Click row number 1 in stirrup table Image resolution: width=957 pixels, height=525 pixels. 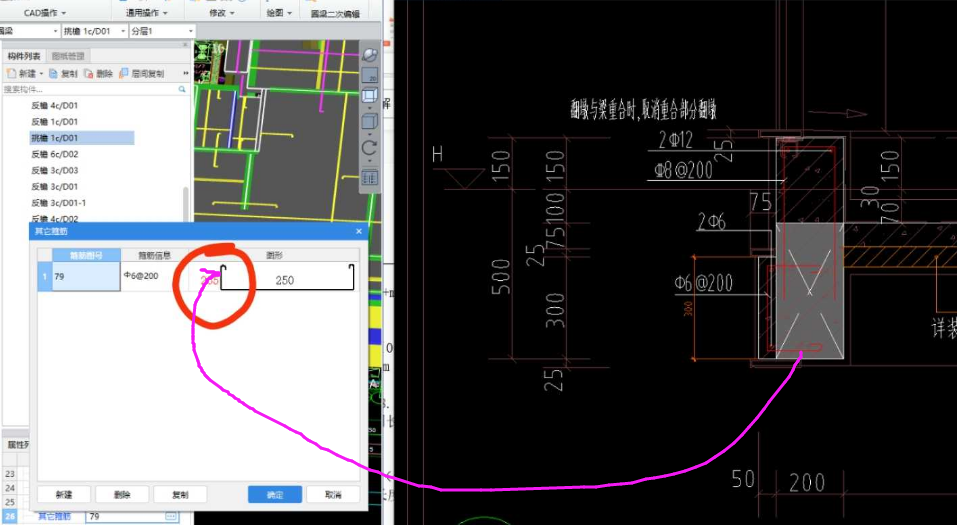click(45, 277)
